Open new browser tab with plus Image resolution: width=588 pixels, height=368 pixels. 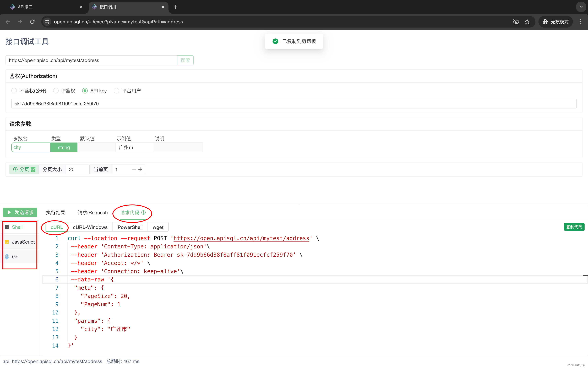175,7
